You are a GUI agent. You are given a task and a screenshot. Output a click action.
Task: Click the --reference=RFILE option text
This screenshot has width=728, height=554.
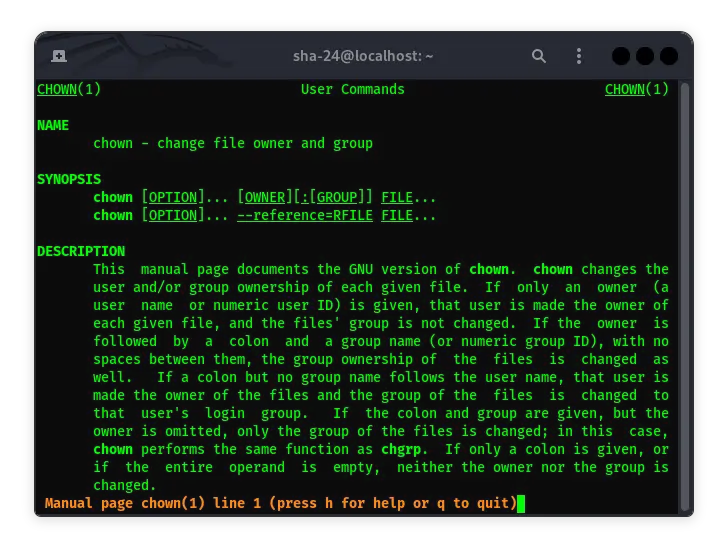(304, 215)
